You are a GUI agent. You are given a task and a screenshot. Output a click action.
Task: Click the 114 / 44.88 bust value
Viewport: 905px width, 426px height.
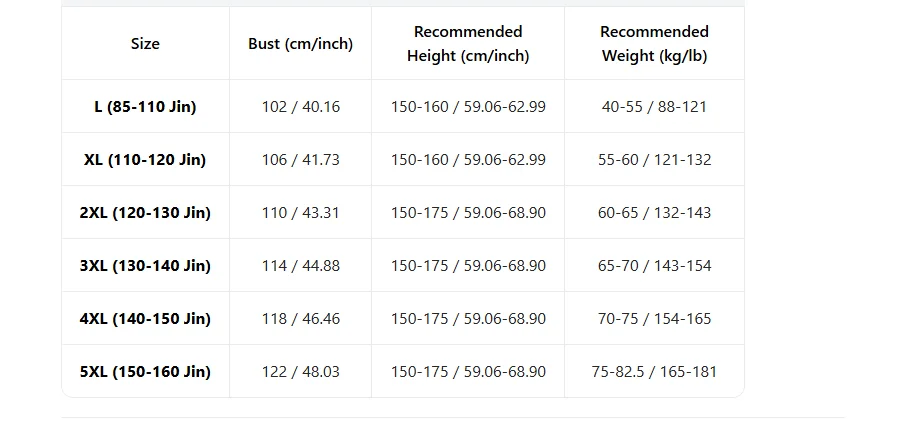click(301, 266)
